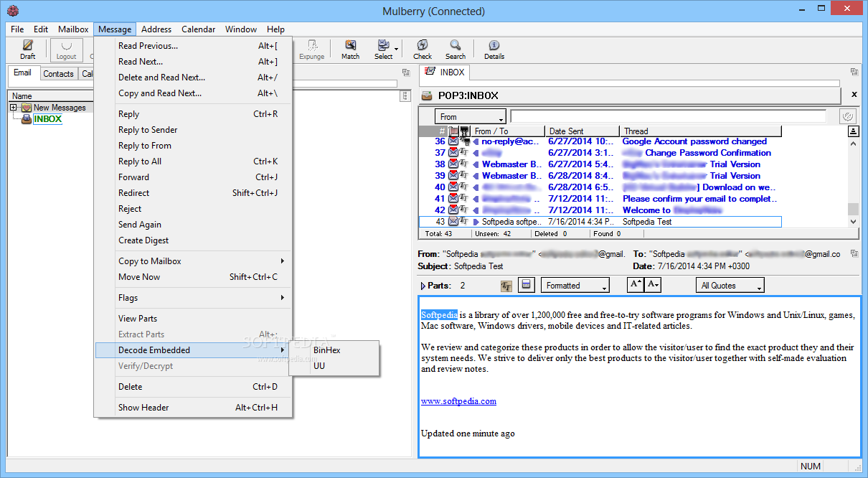Image resolution: width=868 pixels, height=478 pixels.
Task: Open the www.softpedia.com link
Action: (x=458, y=401)
